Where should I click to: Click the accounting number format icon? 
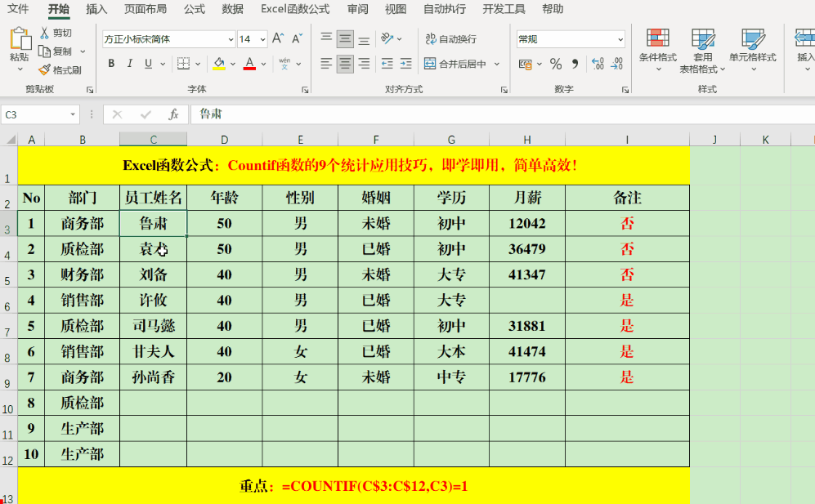point(526,64)
